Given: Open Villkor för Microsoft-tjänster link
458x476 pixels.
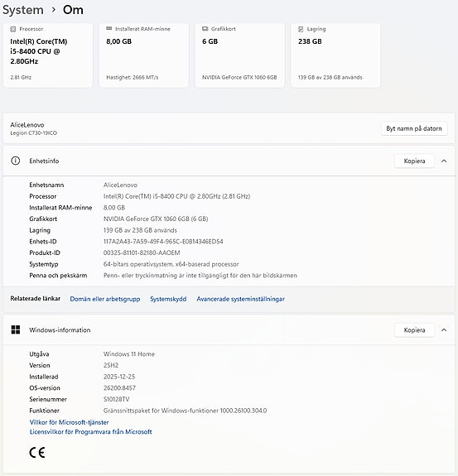Looking at the screenshot, I should pos(70,422).
